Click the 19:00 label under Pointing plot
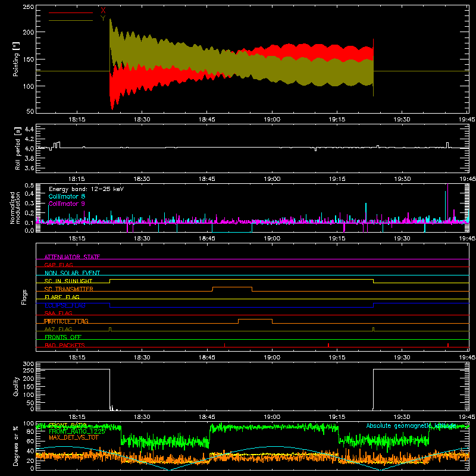 272,120
